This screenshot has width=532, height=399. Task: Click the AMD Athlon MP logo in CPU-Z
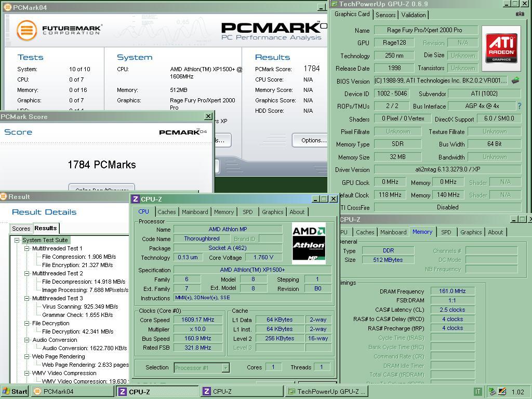pos(309,243)
